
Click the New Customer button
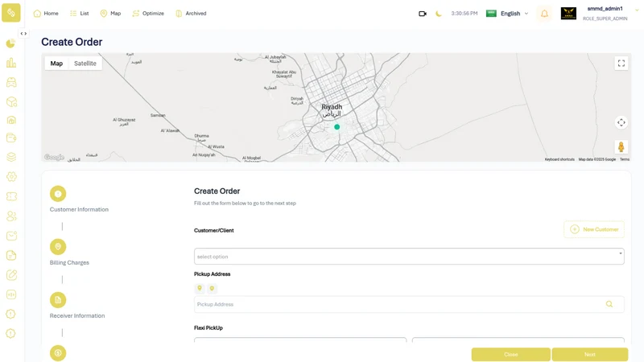594,229
